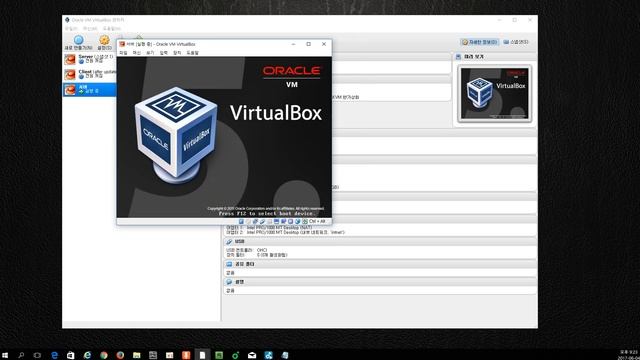Maximize the running VM window
The height and width of the screenshot is (360, 640).
pyautogui.click(x=309, y=44)
